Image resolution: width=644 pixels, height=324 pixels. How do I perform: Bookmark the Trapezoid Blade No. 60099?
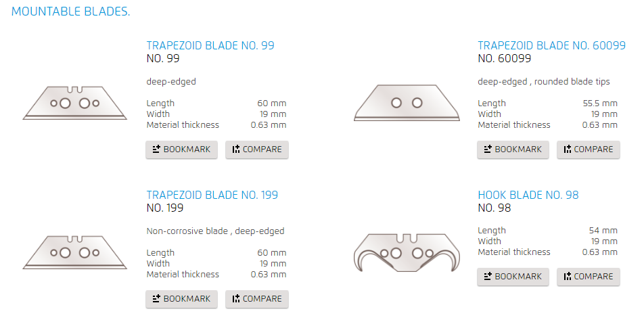(513, 149)
